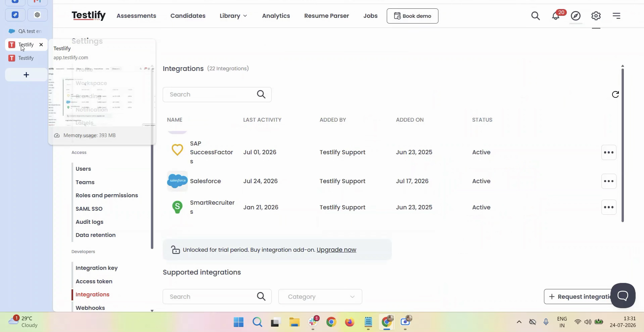Open Windows Start menu

(238, 322)
